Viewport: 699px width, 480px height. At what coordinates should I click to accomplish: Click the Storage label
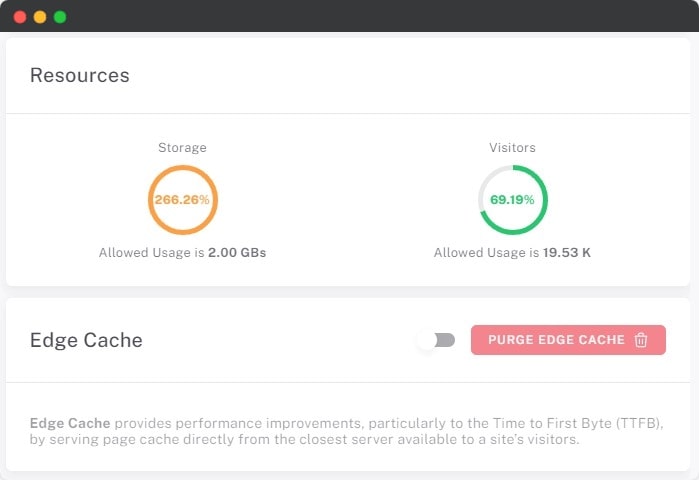pyautogui.click(x=182, y=148)
